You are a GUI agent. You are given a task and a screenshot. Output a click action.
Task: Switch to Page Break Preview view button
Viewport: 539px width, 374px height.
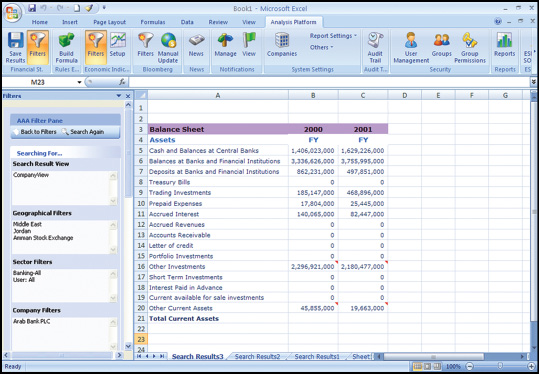[437, 366]
